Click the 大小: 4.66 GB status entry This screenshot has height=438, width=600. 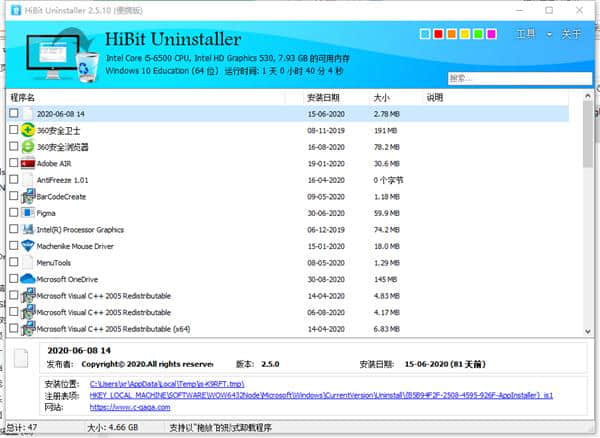tap(112, 427)
